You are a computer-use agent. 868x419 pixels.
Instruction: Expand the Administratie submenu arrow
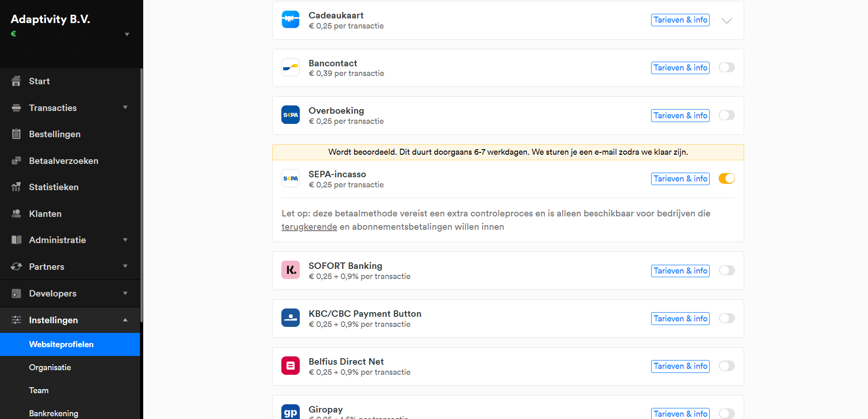tap(125, 240)
